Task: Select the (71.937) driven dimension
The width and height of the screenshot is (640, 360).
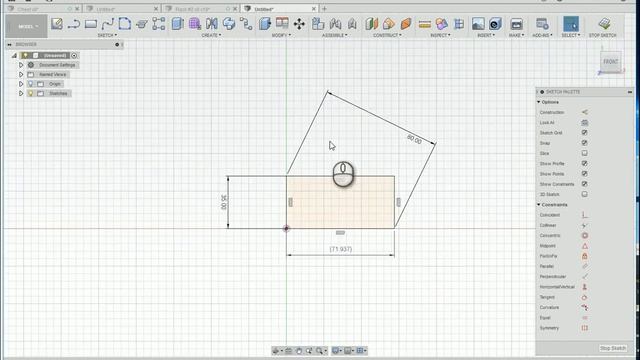Action: tap(340, 249)
